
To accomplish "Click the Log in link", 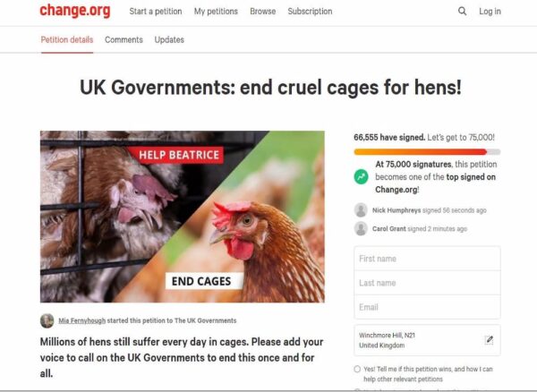I will tap(490, 12).
